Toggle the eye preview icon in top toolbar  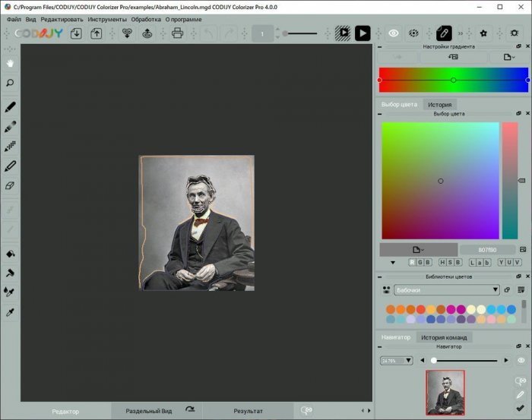[394, 33]
